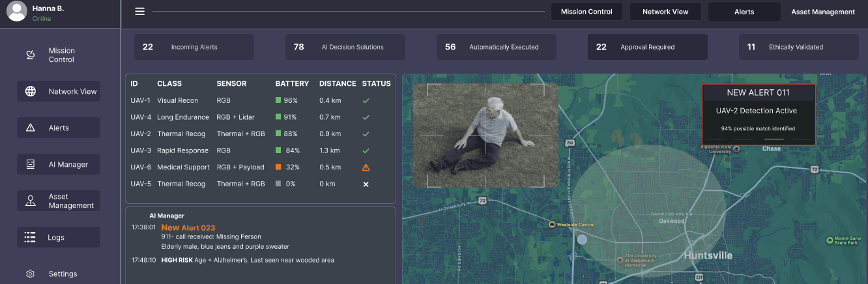
Task: Select Alerts in sidebar
Action: tap(59, 128)
